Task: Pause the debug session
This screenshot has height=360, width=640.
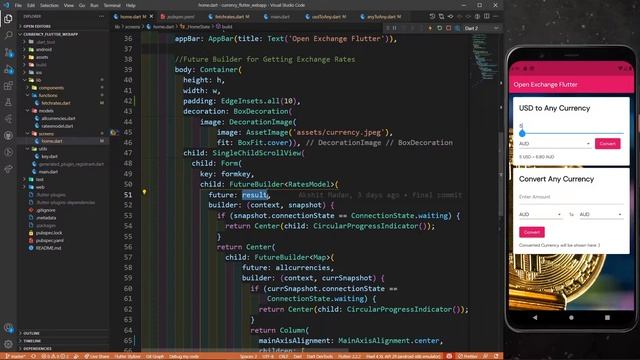Action: coord(395,28)
